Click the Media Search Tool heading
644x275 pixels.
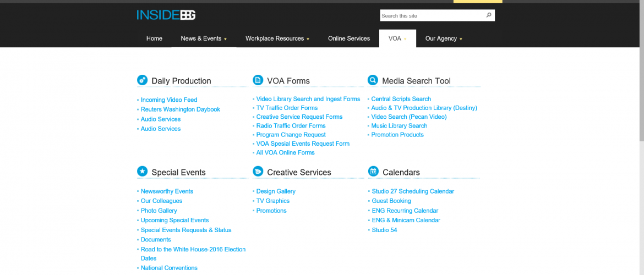pyautogui.click(x=416, y=81)
